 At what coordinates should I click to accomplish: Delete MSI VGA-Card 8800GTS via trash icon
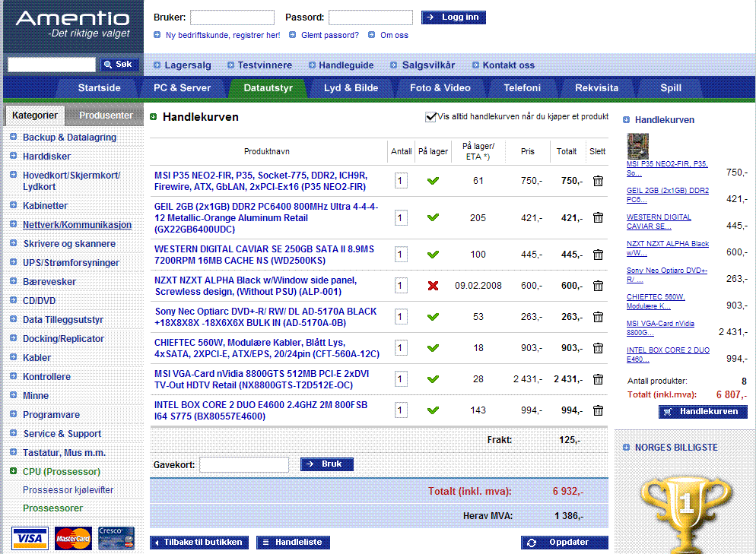598,379
